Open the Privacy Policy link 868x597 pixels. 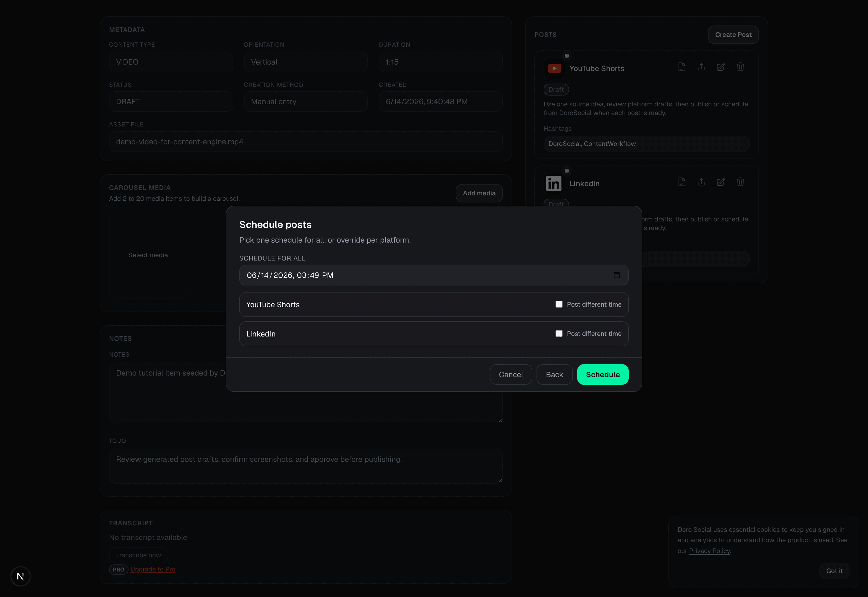coord(709,551)
